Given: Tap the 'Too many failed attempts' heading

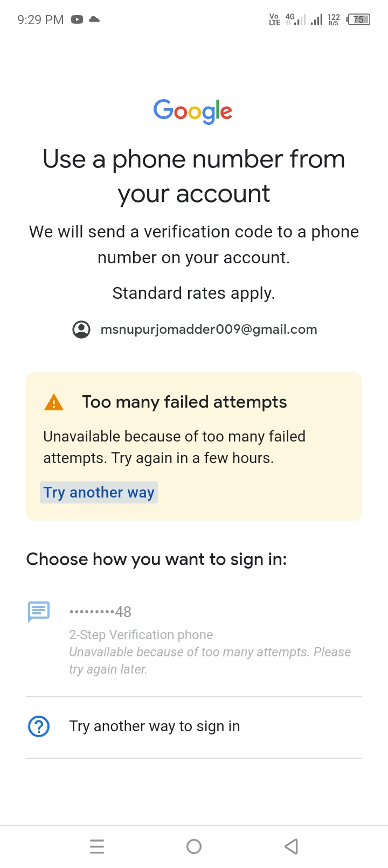Looking at the screenshot, I should coord(184,402).
